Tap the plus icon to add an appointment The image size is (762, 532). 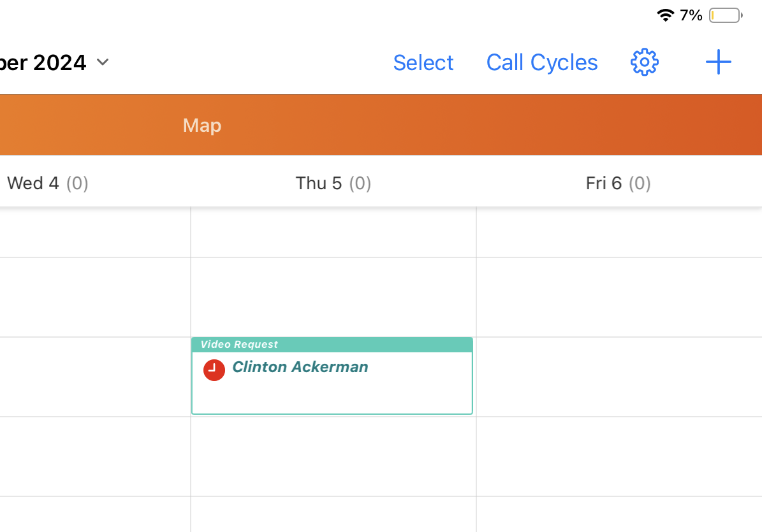tap(718, 62)
